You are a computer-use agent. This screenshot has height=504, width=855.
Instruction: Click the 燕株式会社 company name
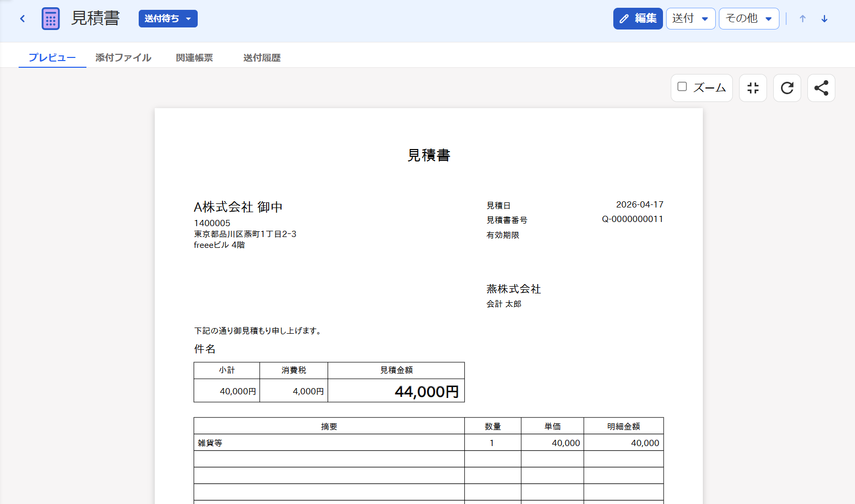point(513,289)
